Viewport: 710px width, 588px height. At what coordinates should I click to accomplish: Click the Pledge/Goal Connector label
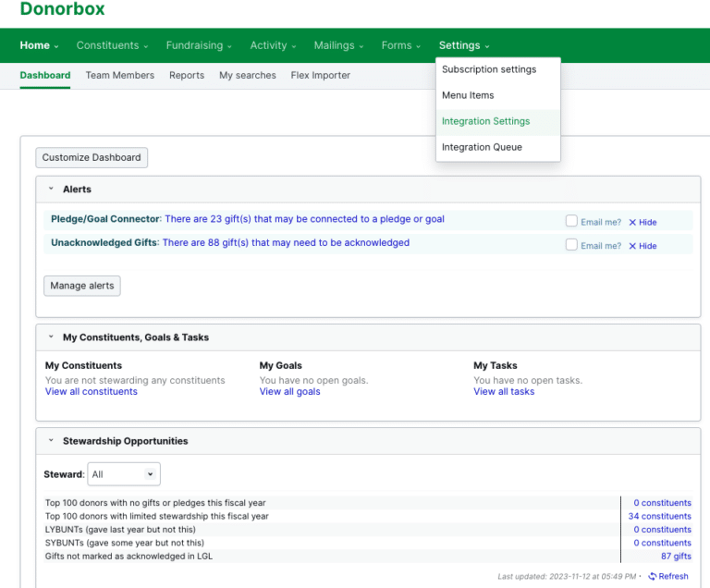[x=105, y=219]
